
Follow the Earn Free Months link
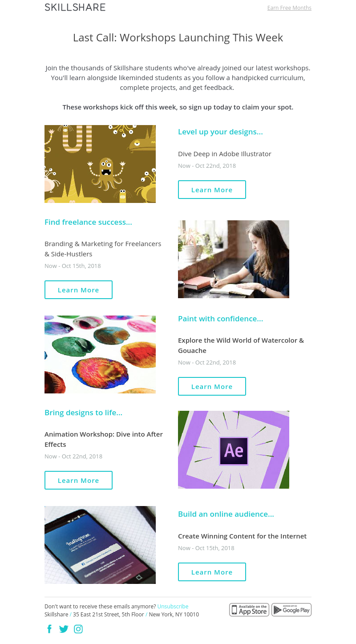289,8
